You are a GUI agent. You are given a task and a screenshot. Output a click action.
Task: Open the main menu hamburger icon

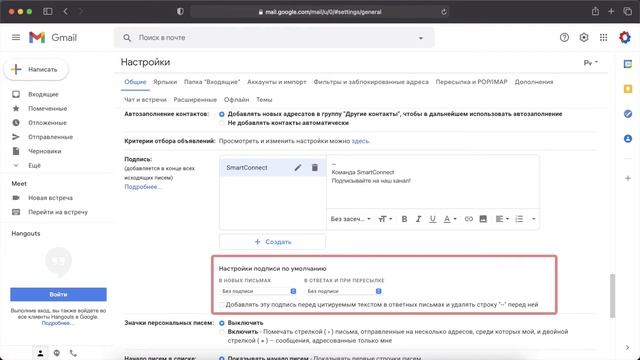tap(16, 38)
